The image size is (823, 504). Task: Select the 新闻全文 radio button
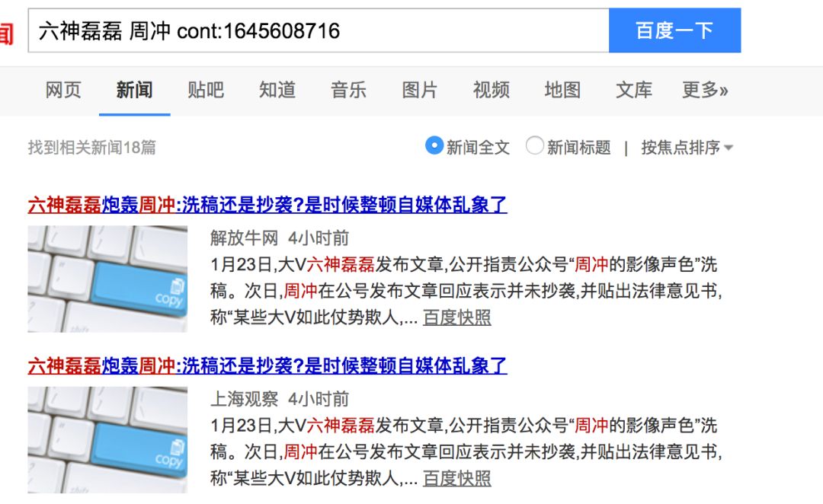434,146
